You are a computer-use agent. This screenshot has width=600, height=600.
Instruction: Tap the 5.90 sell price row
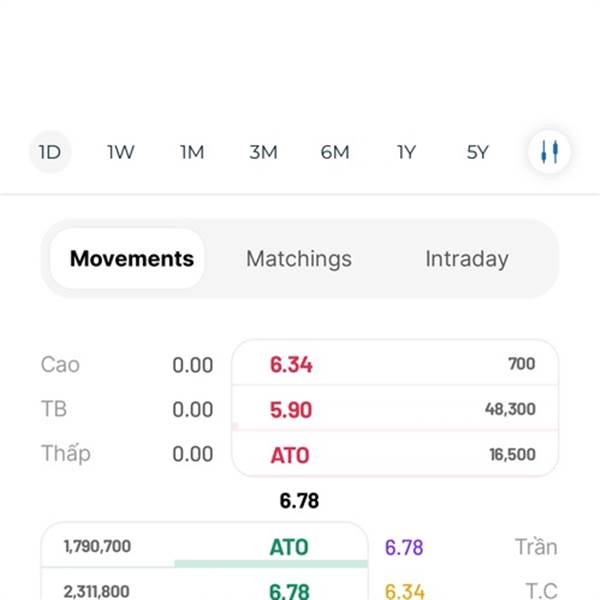pos(395,408)
